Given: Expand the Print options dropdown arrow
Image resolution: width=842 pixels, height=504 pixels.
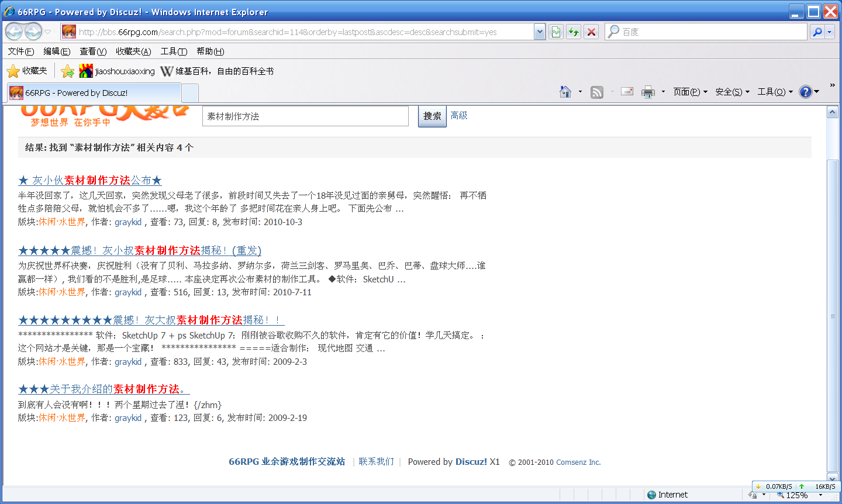Looking at the screenshot, I should (663, 92).
